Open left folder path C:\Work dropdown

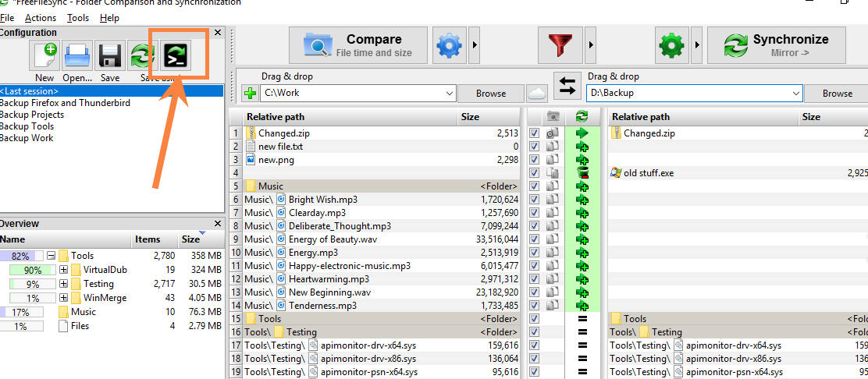[x=450, y=94]
